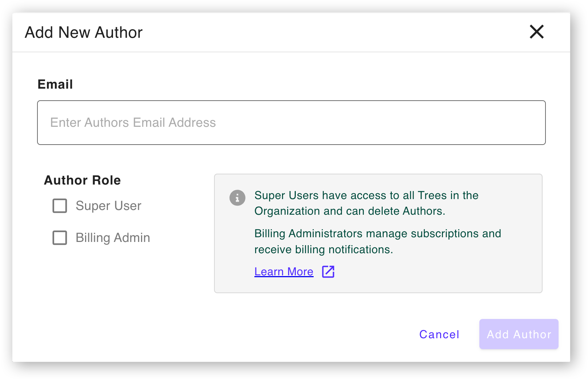Viewport: 588px width, 380px height.
Task: Click the Super Users description text
Action: point(366,203)
